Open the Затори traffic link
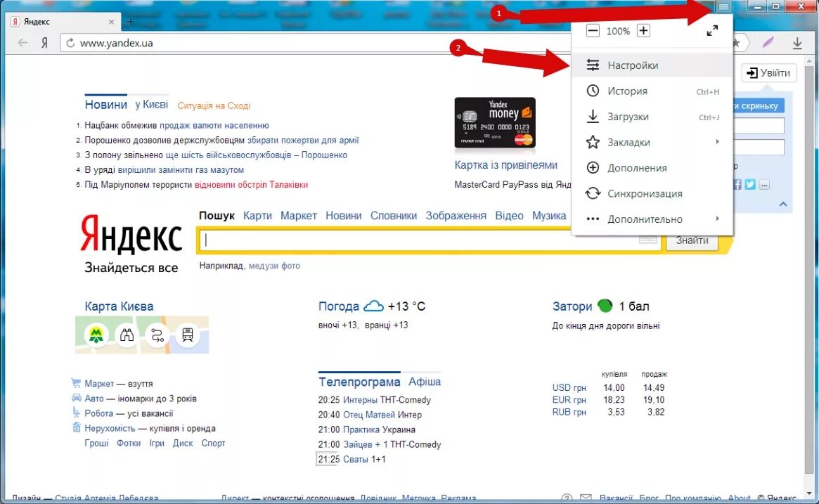Image resolution: width=819 pixels, height=504 pixels. pos(572,306)
